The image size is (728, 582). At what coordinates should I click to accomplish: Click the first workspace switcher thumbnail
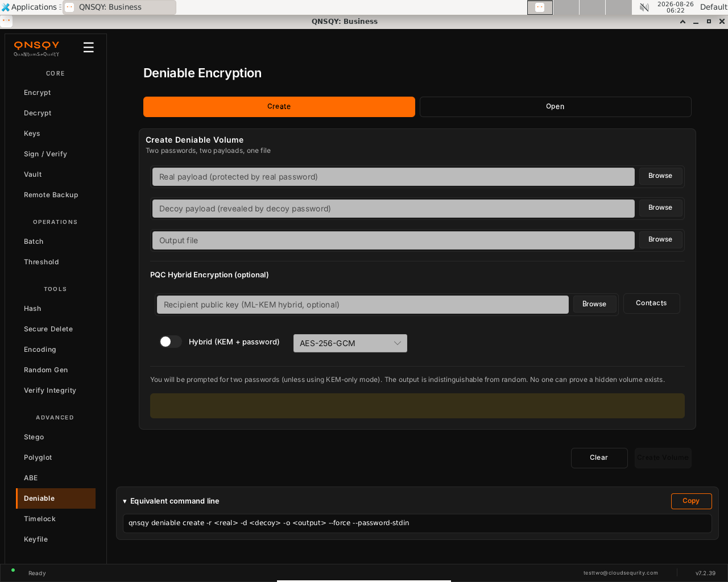pyautogui.click(x=540, y=7)
